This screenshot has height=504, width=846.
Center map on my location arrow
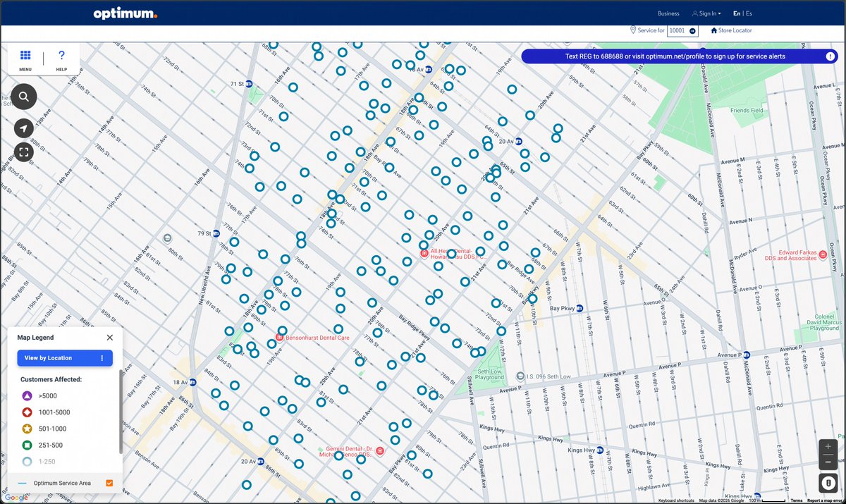click(24, 128)
